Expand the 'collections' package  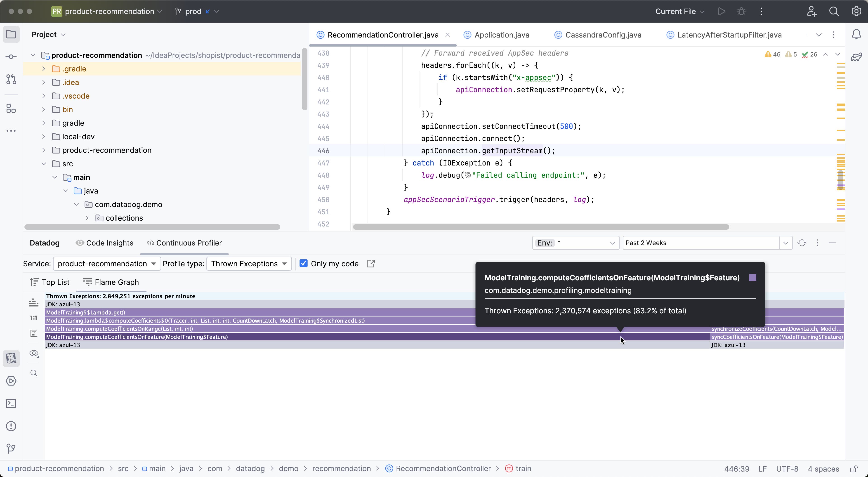[x=87, y=218]
